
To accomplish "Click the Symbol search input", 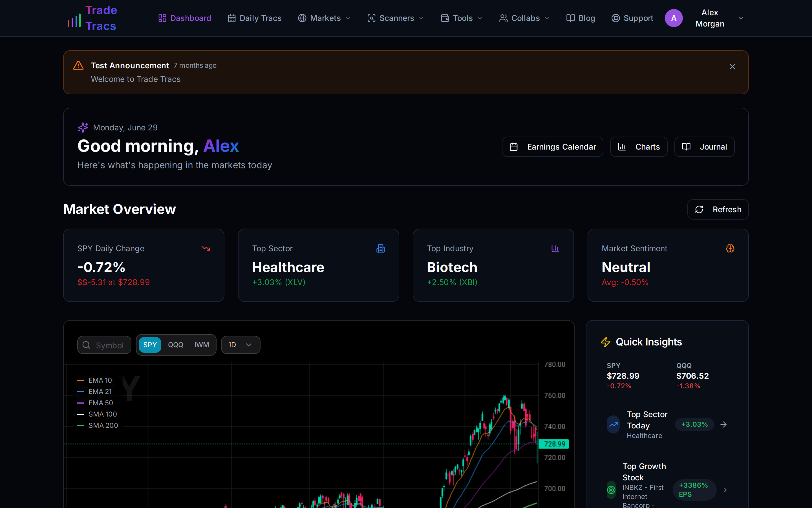I will click(104, 345).
